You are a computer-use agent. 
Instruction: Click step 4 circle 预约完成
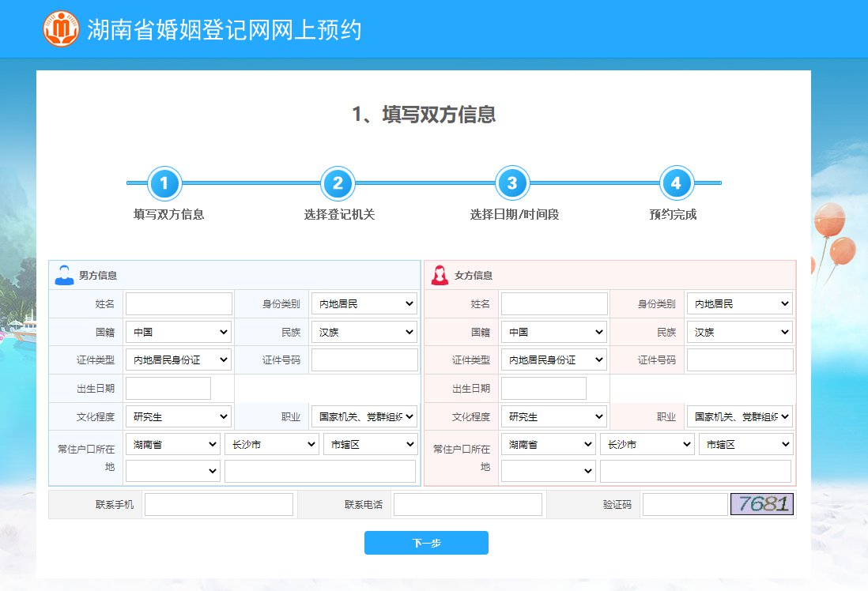(676, 184)
